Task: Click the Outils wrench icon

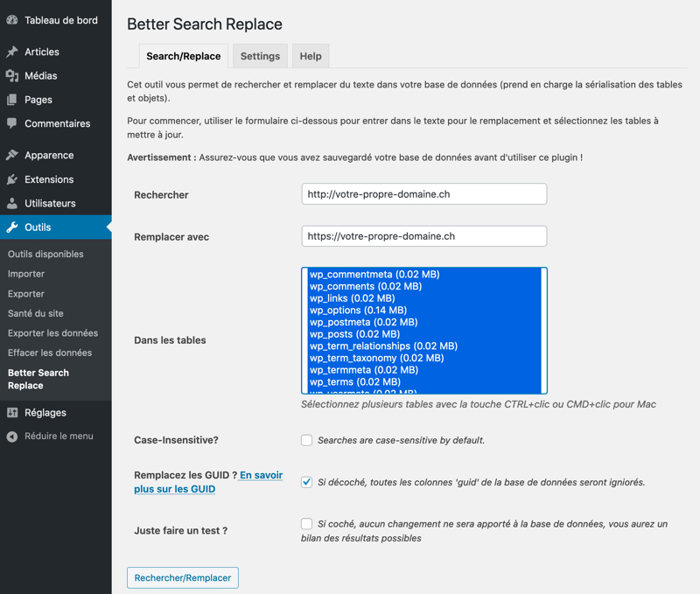Action: pyautogui.click(x=12, y=227)
